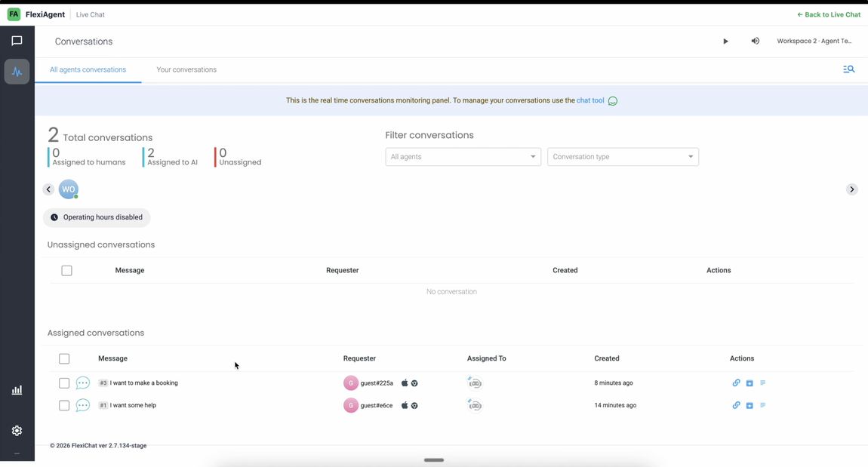Image resolution: width=868 pixels, height=467 pixels.
Task: Click the archive icon for guest#225a conversation
Action: [x=749, y=383]
